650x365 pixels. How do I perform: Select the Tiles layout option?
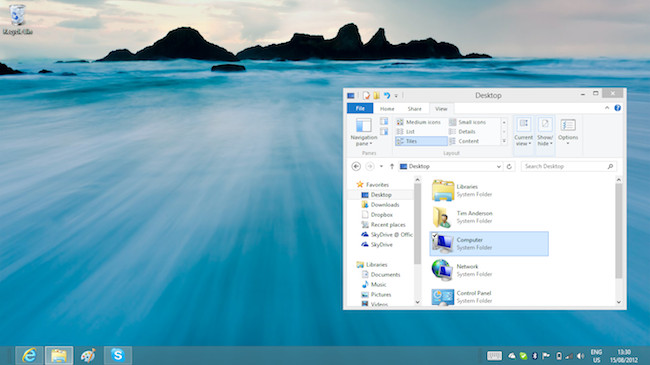click(x=421, y=141)
